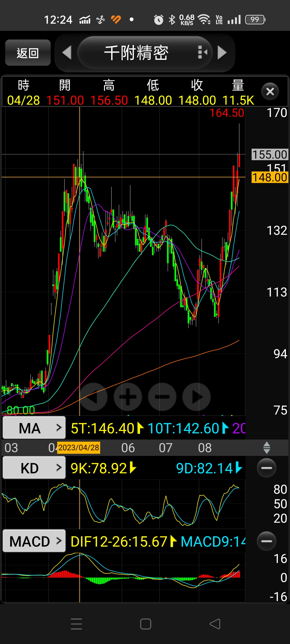Open the KD indicator selector

[x=34, y=468]
